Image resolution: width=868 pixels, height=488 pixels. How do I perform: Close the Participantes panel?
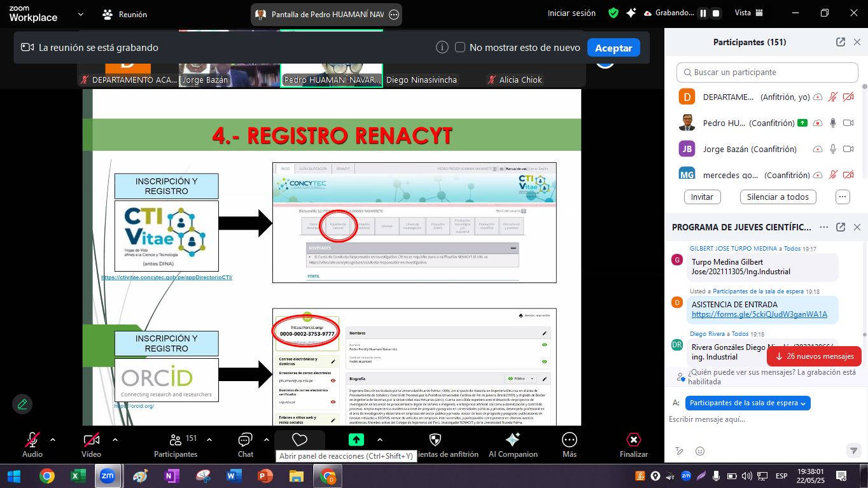pyautogui.click(x=857, y=42)
